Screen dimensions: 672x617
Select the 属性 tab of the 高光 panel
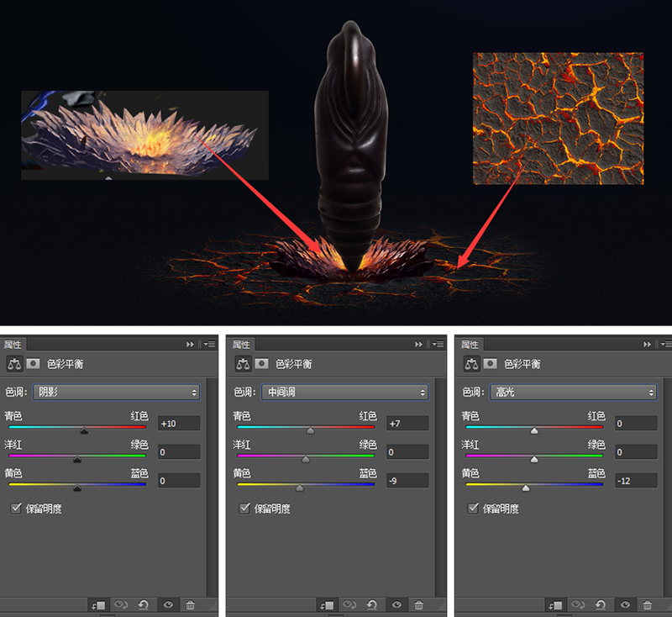tap(470, 345)
